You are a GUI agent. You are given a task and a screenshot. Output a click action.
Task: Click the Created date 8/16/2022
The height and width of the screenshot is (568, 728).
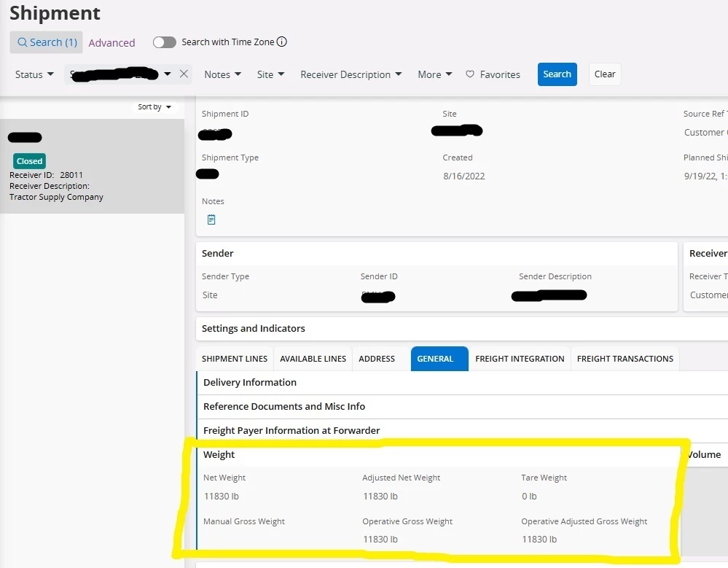coord(463,176)
